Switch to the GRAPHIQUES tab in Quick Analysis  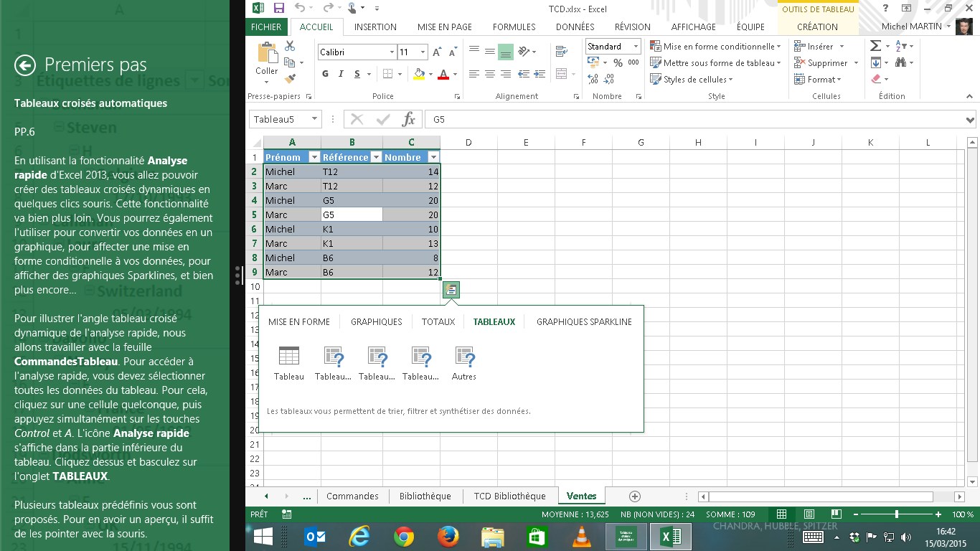point(376,322)
